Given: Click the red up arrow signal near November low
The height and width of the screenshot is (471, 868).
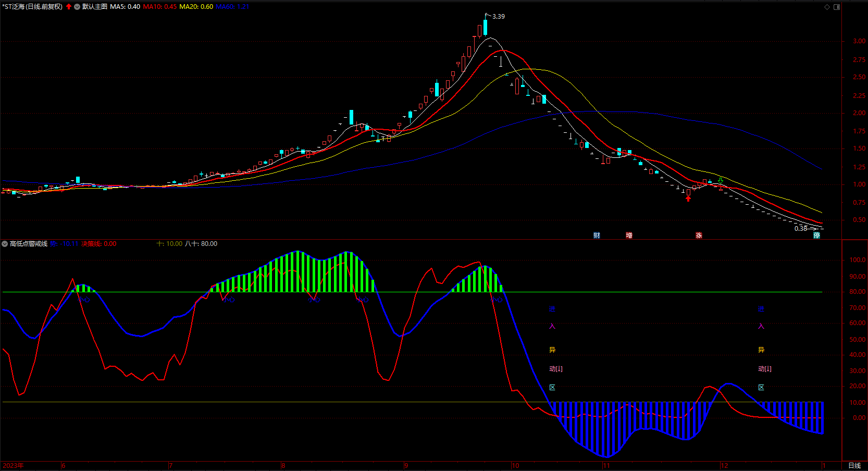Looking at the screenshot, I should pyautogui.click(x=688, y=199).
